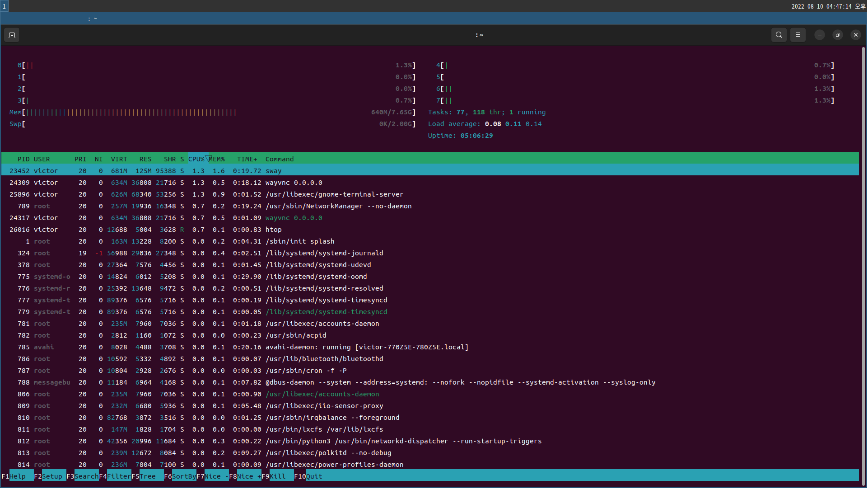
Task: Sort by the PID column header
Action: click(x=23, y=159)
